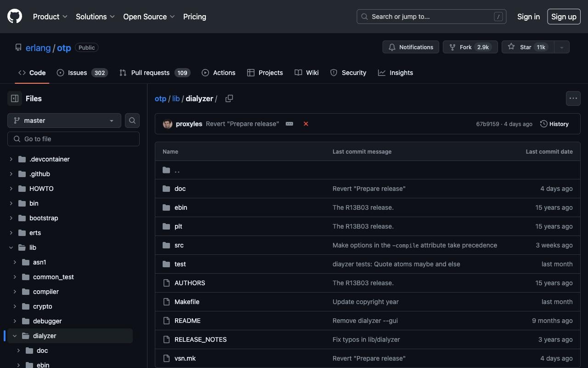Expand the asn1 folder in tree
The width and height of the screenshot is (588, 368).
point(15,262)
